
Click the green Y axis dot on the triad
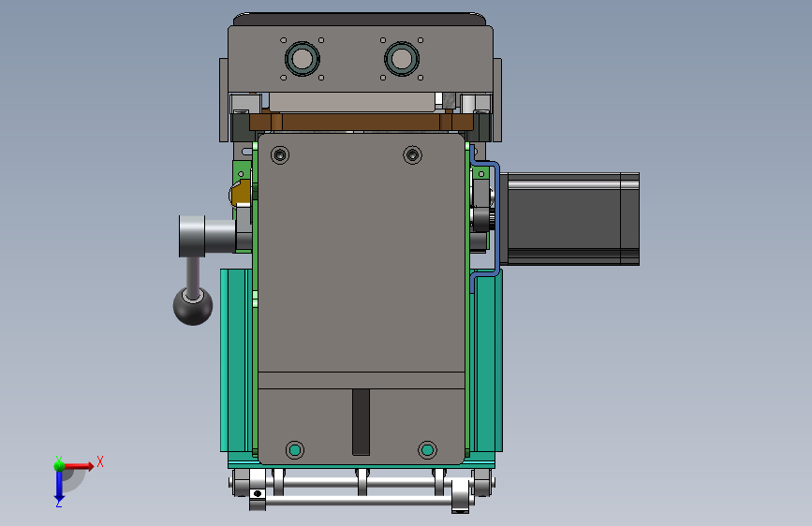pos(59,465)
